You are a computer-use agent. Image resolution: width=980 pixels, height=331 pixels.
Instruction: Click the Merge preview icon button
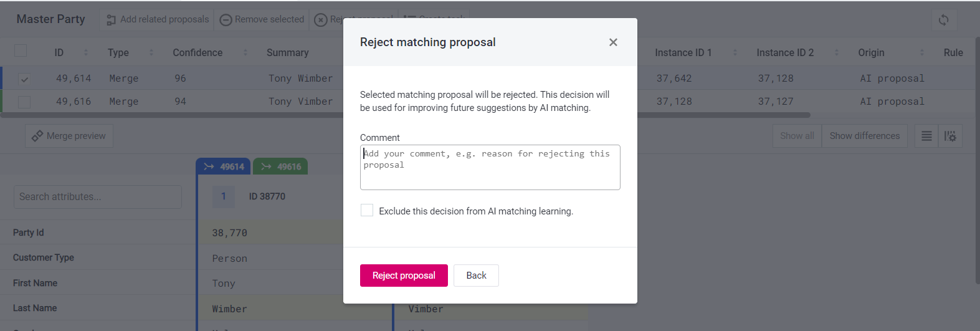[38, 136]
